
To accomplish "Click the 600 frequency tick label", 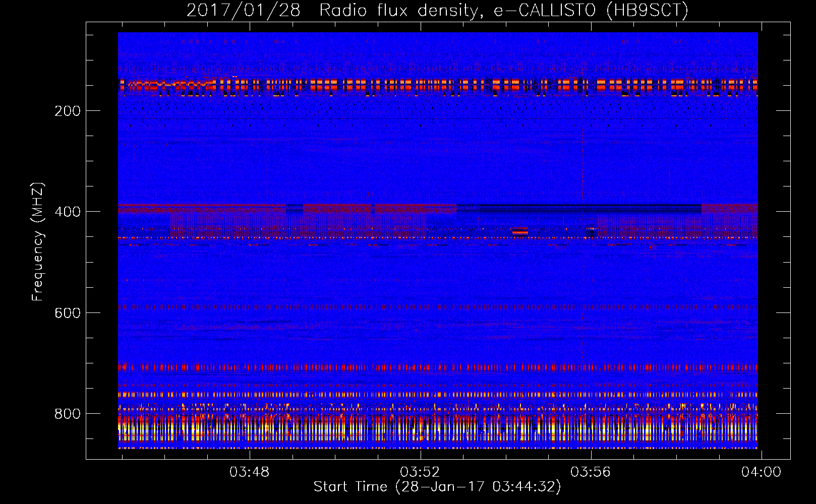I will (x=68, y=313).
